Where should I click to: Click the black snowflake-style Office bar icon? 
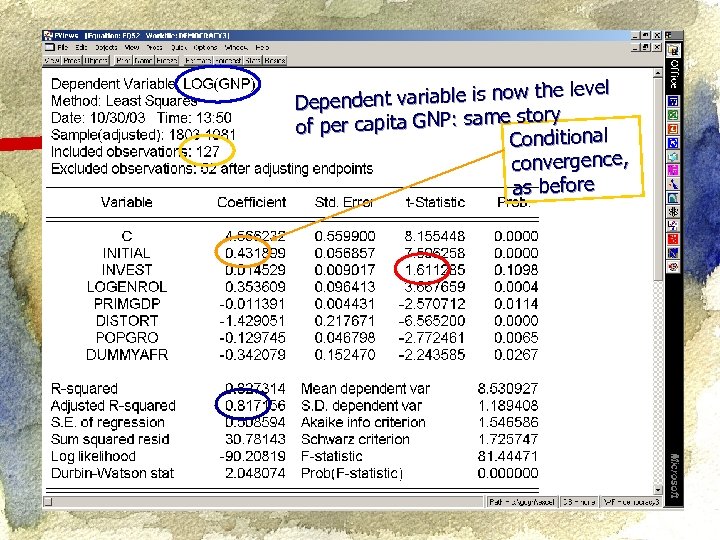(x=673, y=212)
